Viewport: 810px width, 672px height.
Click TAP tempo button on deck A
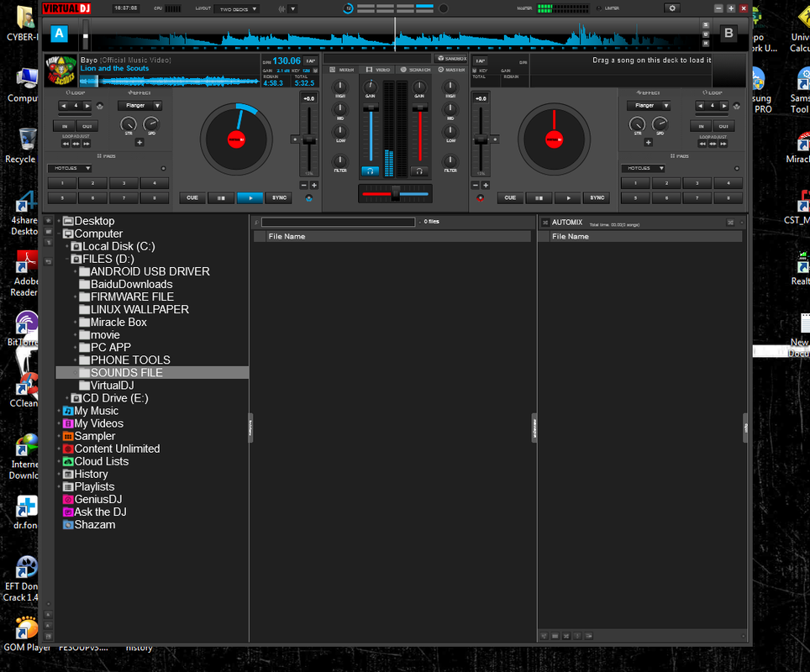pyautogui.click(x=310, y=61)
